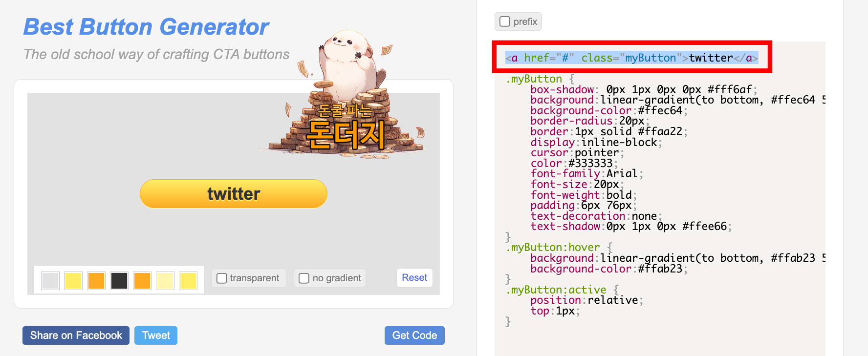Image resolution: width=868 pixels, height=356 pixels.
Task: Click the 'background-color:#ffec64' code line
Action: [609, 110]
